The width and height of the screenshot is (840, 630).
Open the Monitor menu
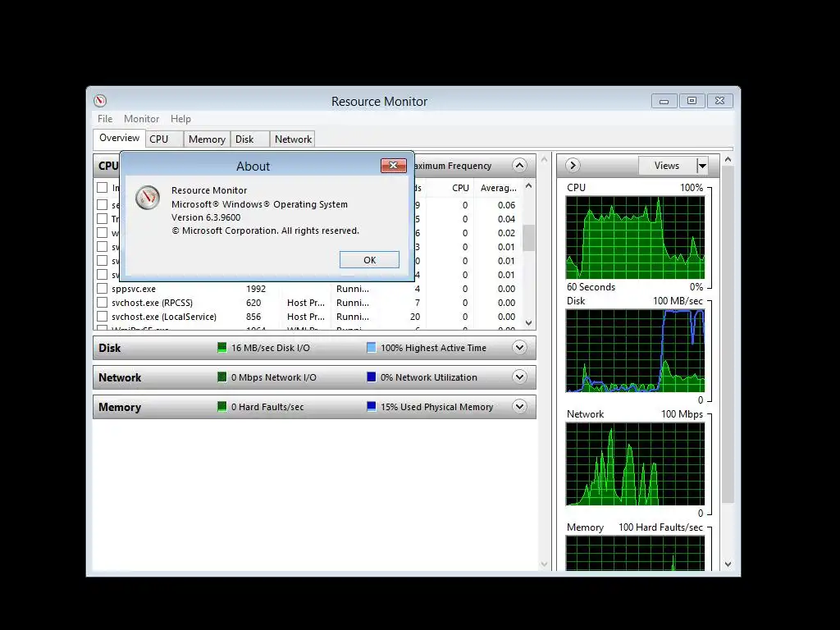point(141,119)
